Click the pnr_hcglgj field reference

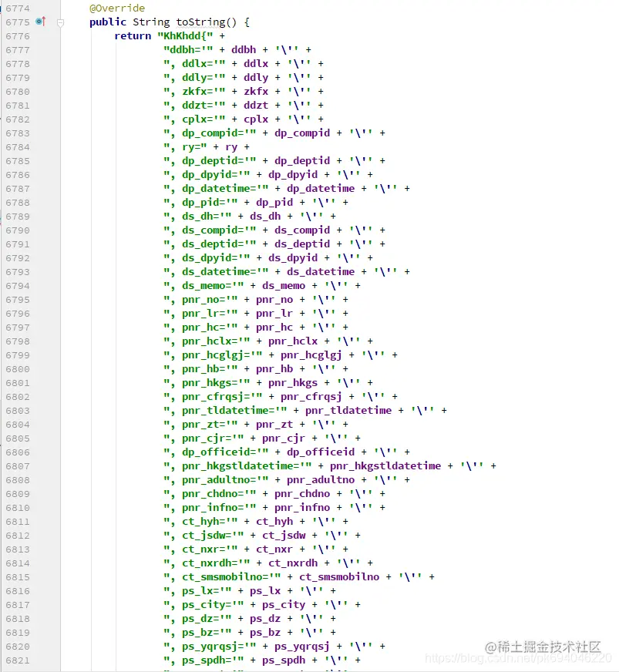(x=311, y=354)
